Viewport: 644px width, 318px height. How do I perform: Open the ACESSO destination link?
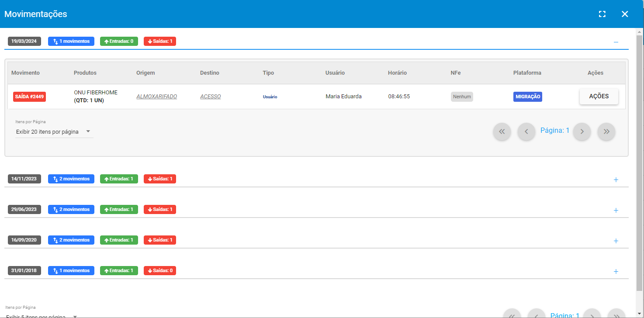[x=210, y=97]
